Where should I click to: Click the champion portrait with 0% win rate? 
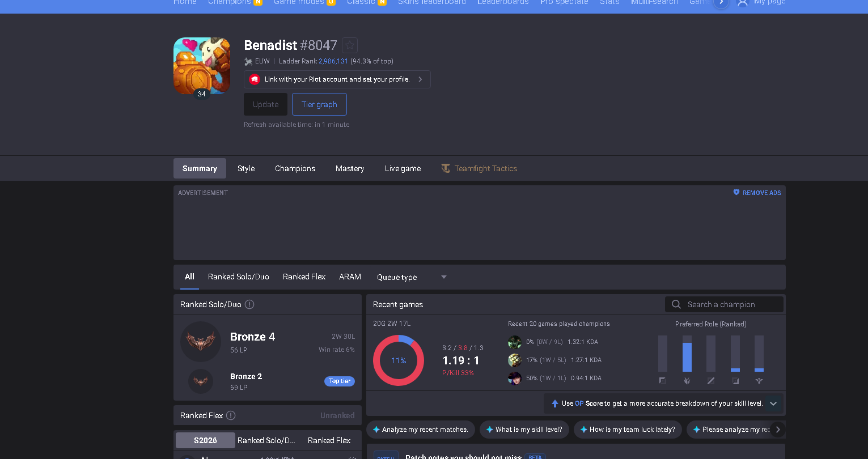pyautogui.click(x=515, y=342)
